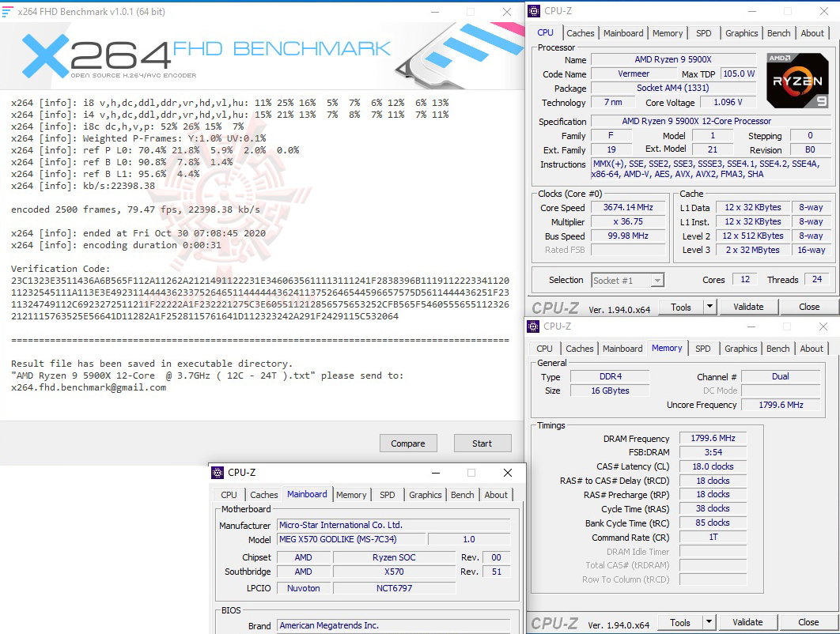Open Graphics tab in Mainboard CPU-Z window
The height and width of the screenshot is (634, 840).
pyautogui.click(x=426, y=495)
